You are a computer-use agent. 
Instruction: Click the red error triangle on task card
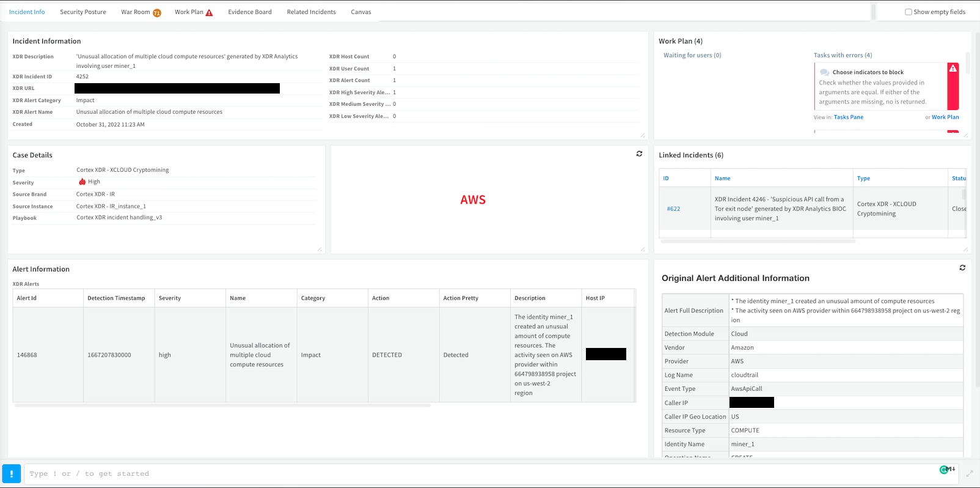953,68
